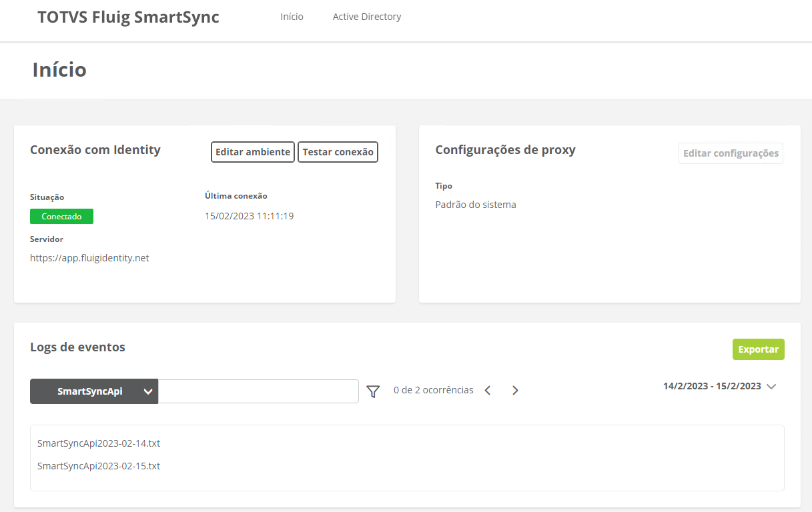Click the funnel filter icon in logs
The image size is (812, 512).
(373, 391)
